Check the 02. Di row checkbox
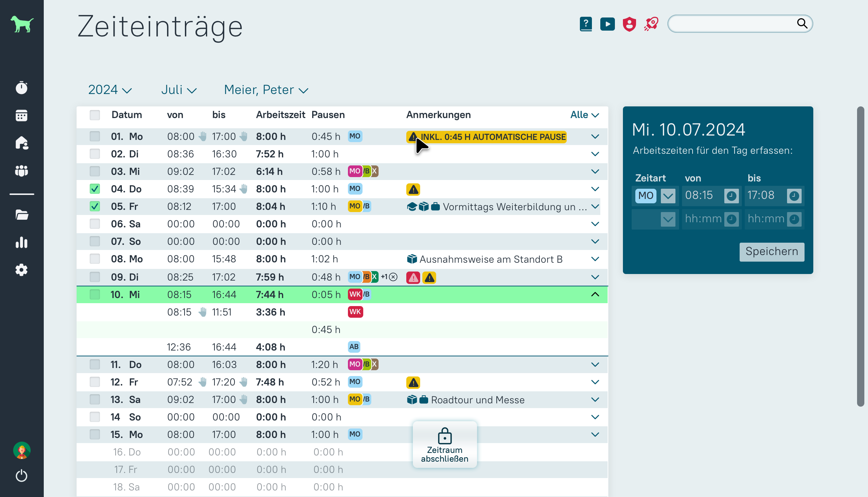The width and height of the screenshot is (868, 497). tap(95, 154)
